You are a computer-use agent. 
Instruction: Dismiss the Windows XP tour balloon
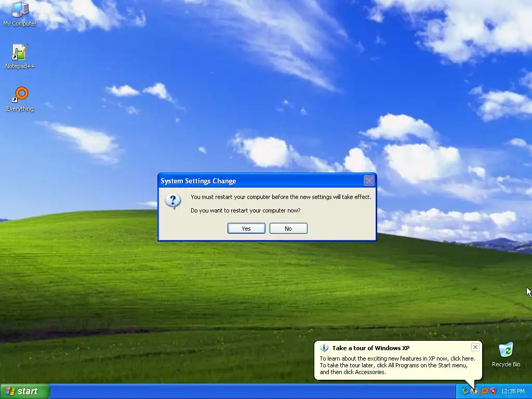coord(475,347)
